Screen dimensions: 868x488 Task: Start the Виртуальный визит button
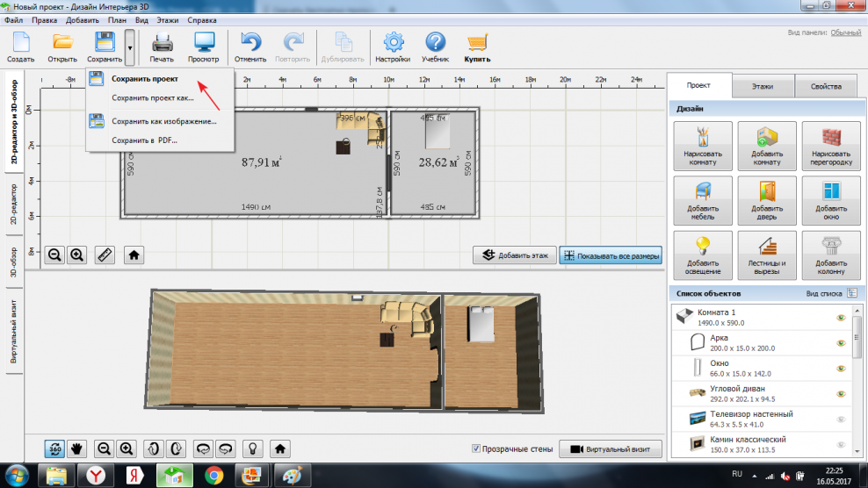pyautogui.click(x=610, y=449)
